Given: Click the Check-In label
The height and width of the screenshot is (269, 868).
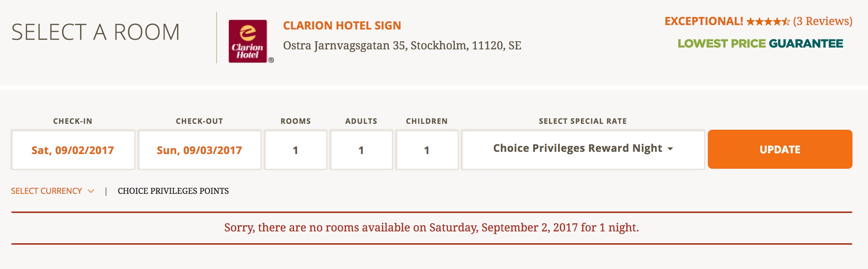Looking at the screenshot, I should click(x=73, y=121).
